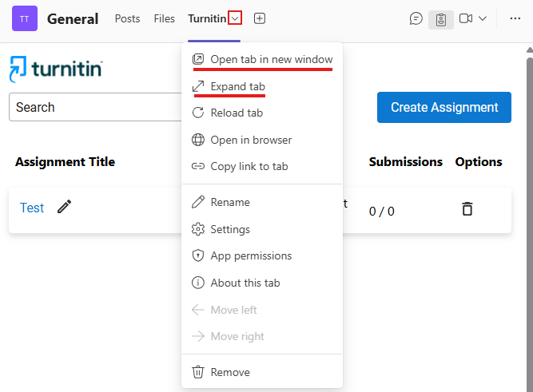Click the 0 / 0 submissions count
The width and height of the screenshot is (533, 392).
tap(382, 212)
